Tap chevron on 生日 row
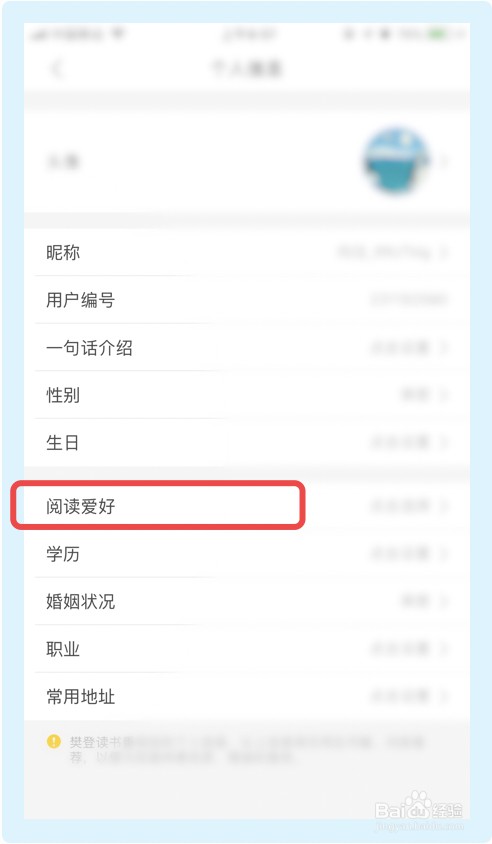Image resolution: width=492 pixels, height=844 pixels. tap(444, 442)
